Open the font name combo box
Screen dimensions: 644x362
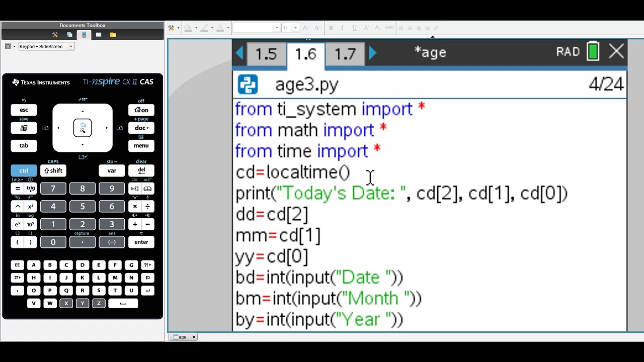point(256,28)
